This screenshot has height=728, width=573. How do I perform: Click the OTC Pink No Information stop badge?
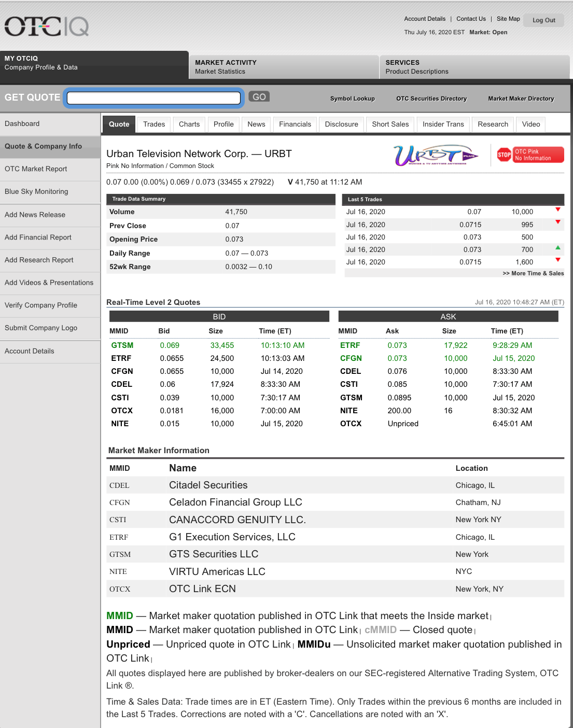tap(530, 155)
